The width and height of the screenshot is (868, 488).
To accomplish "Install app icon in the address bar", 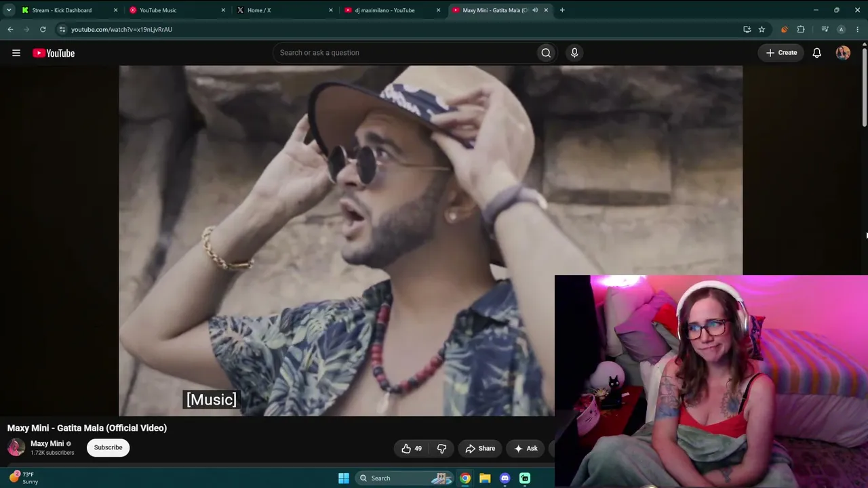I will click(747, 29).
